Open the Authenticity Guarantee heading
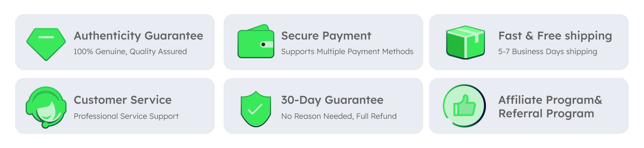Screen dimensions: 644x148 138,36
